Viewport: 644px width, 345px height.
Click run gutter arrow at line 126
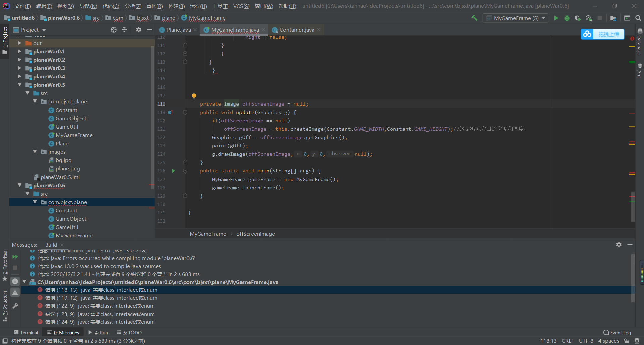173,171
